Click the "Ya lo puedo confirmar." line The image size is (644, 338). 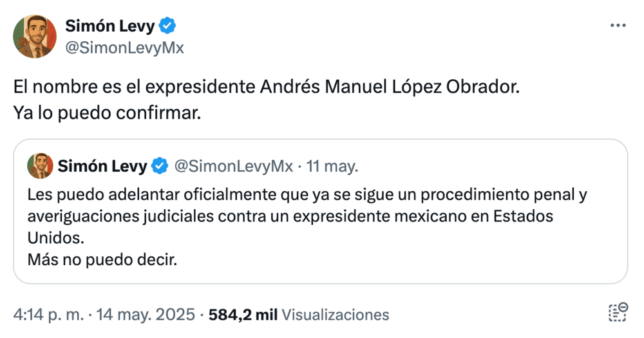[107, 113]
